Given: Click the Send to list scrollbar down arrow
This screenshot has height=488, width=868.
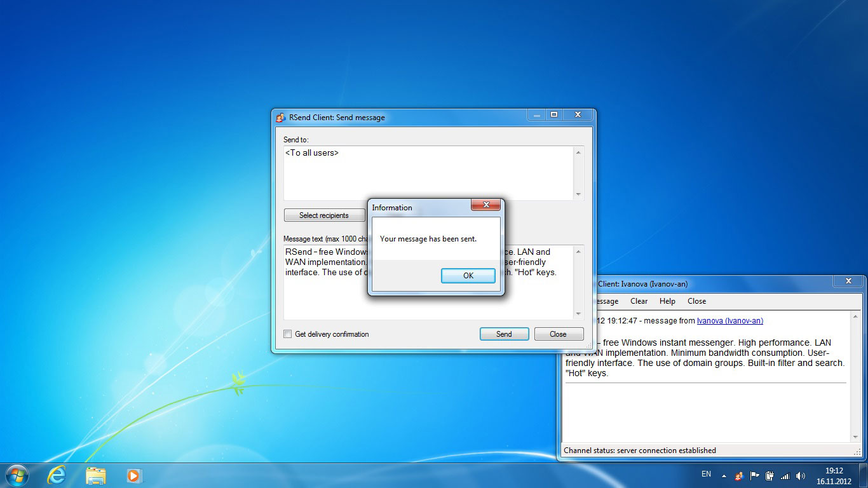Looking at the screenshot, I should pos(578,194).
